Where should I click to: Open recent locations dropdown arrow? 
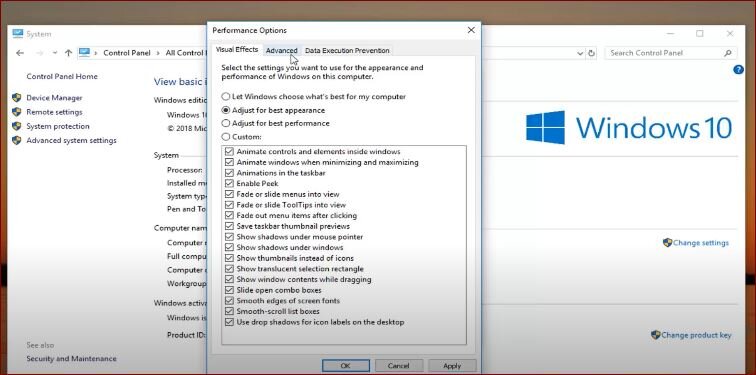(x=55, y=53)
